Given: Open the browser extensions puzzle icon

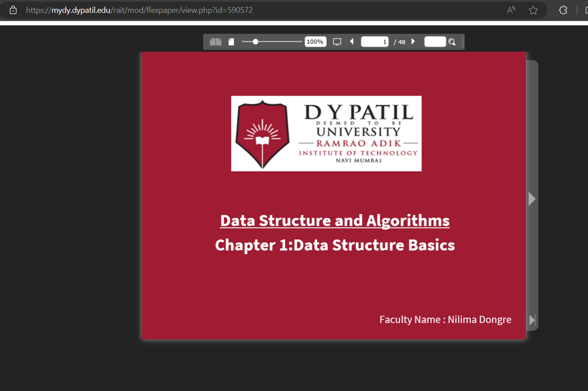Looking at the screenshot, I should [563, 10].
